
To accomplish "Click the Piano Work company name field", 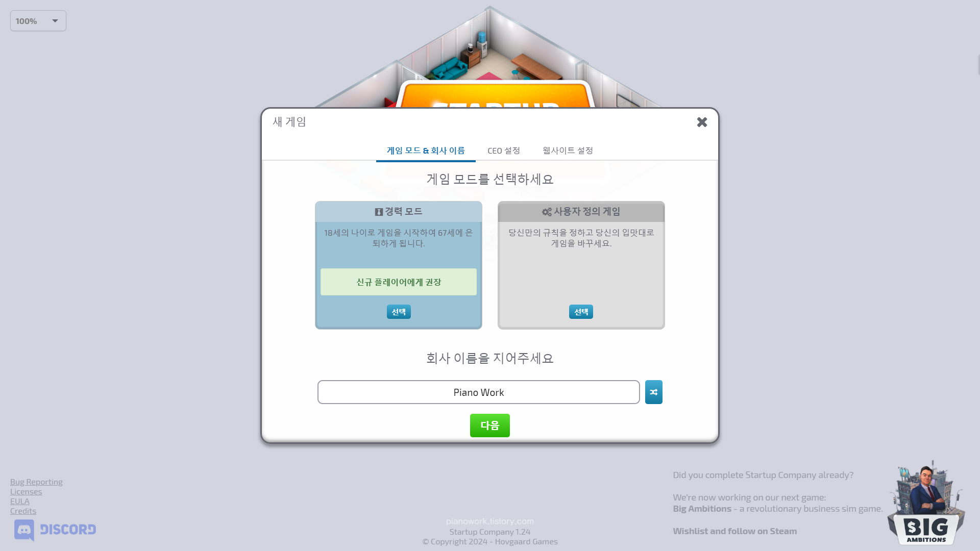I will click(479, 392).
